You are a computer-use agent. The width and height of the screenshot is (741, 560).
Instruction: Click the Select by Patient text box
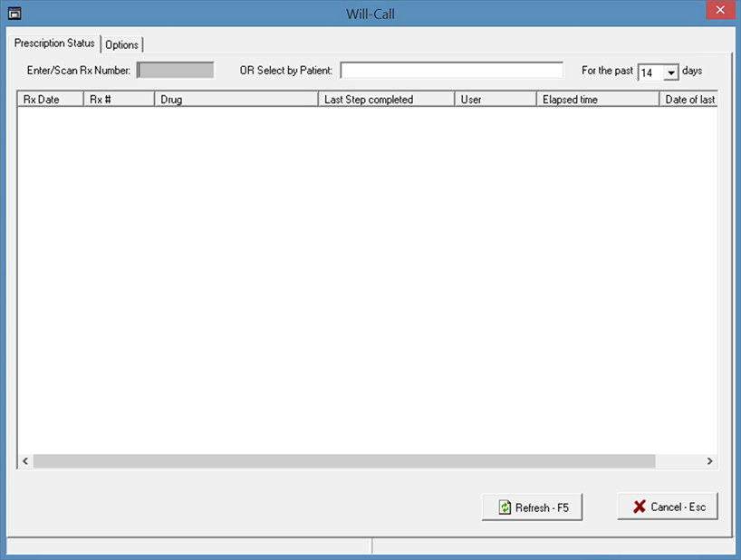click(451, 71)
